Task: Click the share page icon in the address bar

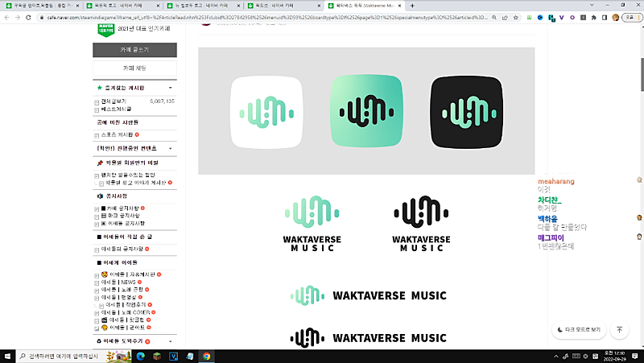Action: (505, 18)
